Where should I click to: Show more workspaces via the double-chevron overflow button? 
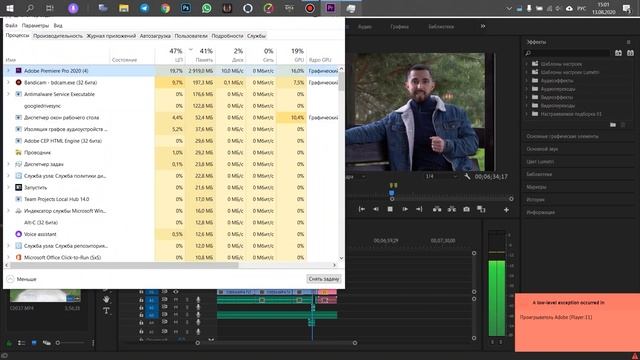click(x=483, y=26)
